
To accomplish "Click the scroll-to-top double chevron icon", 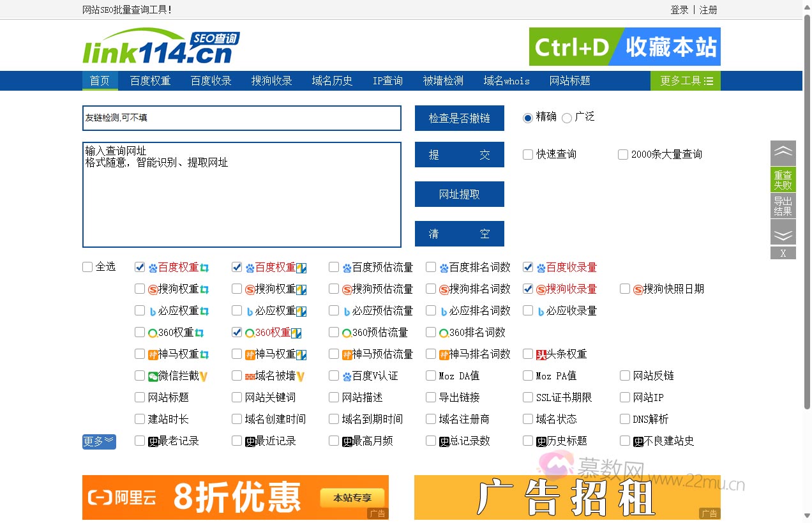I will [783, 153].
